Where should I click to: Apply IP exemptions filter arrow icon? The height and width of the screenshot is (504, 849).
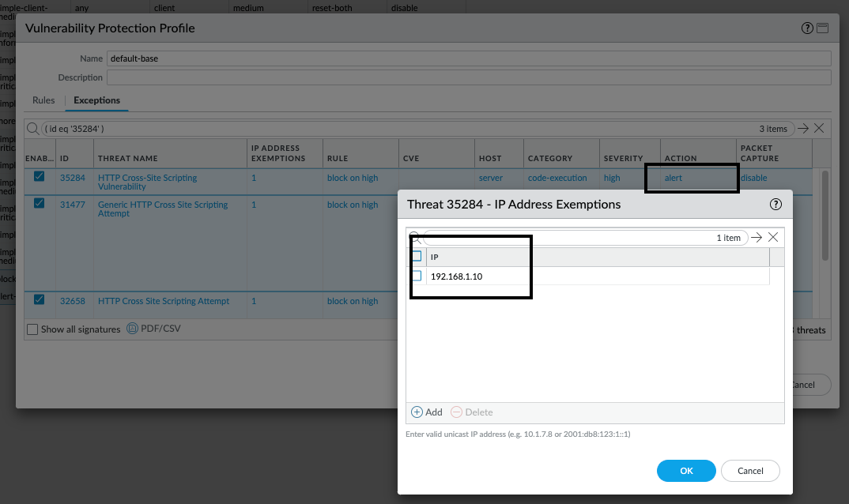click(757, 237)
